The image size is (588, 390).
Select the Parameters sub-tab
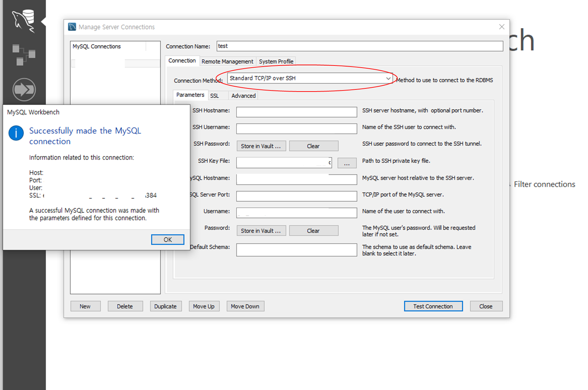click(190, 95)
